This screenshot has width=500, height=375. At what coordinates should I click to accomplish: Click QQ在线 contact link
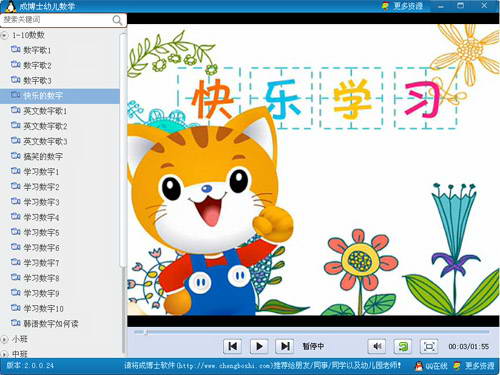[x=437, y=366]
